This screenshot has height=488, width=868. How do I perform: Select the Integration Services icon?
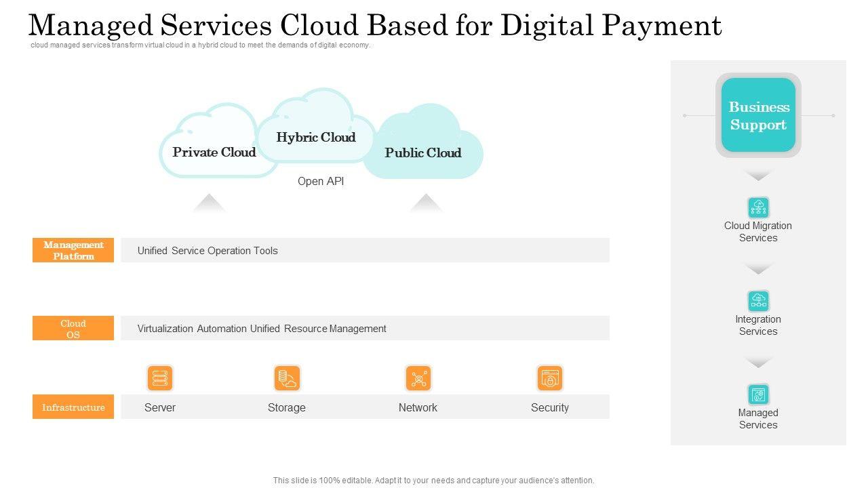[758, 301]
